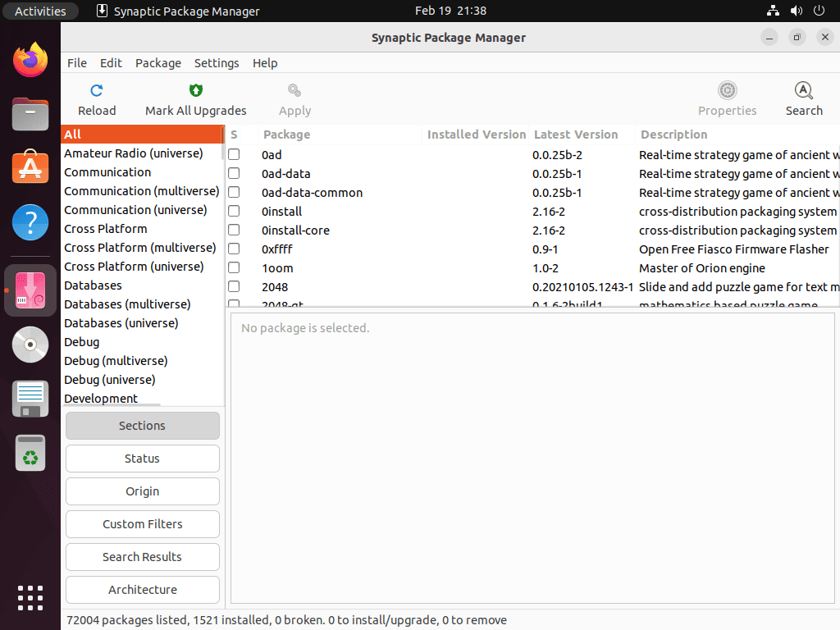Image resolution: width=840 pixels, height=630 pixels.
Task: Click the Mark All Upgrades icon
Action: point(196,98)
